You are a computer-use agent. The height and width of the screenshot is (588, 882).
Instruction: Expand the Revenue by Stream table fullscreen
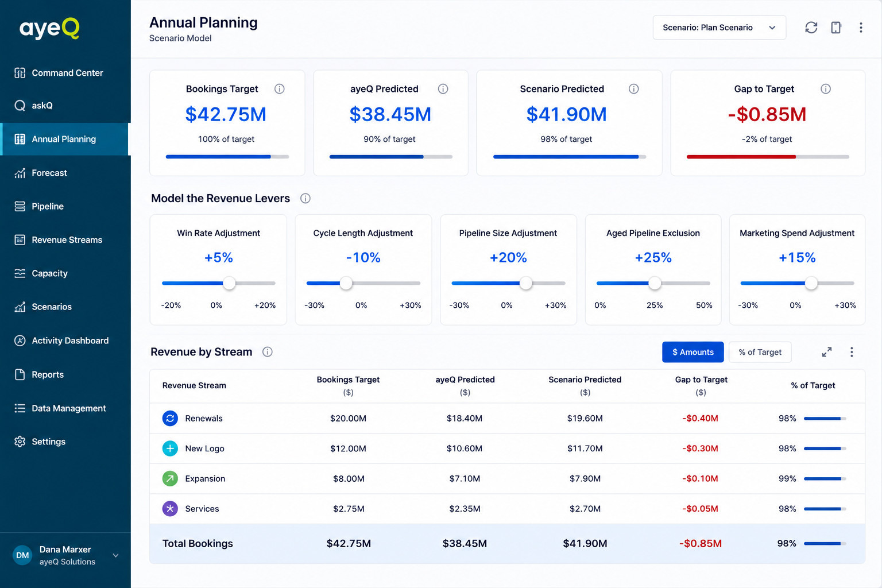[827, 352]
